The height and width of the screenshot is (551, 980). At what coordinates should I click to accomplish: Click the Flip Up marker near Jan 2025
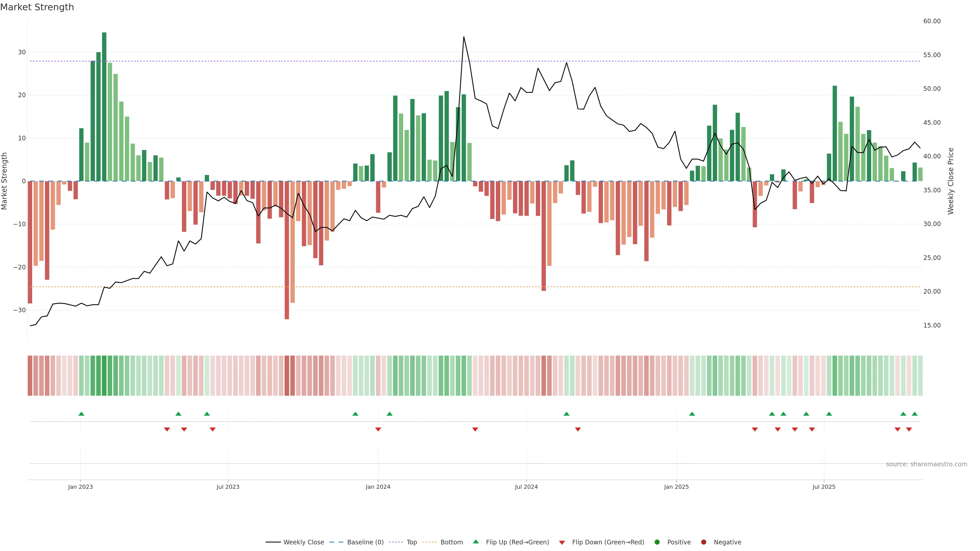coord(692,414)
